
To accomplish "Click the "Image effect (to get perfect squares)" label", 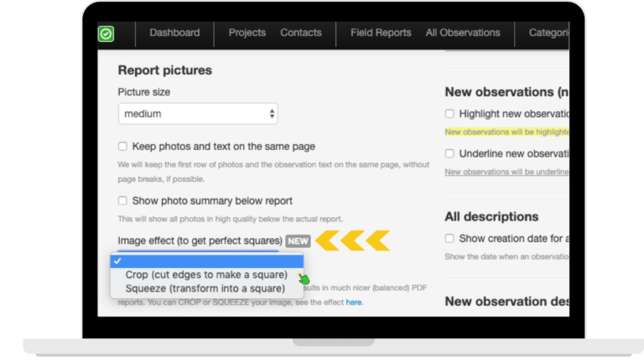I will 200,240.
